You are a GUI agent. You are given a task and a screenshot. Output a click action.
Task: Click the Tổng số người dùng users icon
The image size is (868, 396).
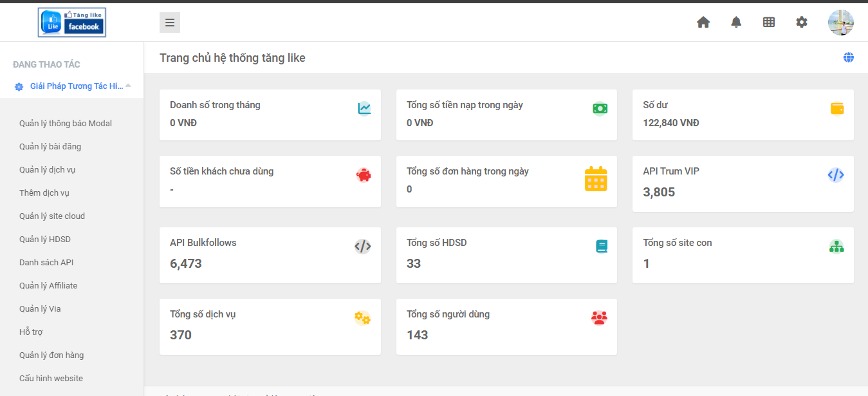click(599, 318)
